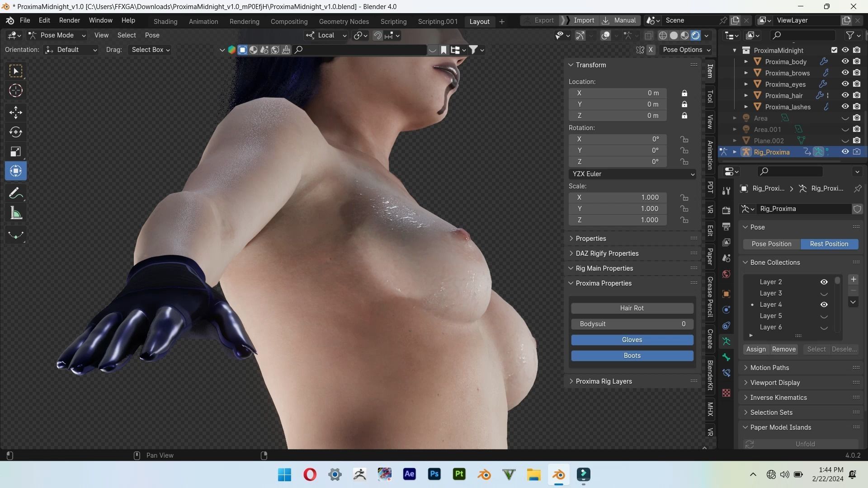Screen dimensions: 868x488
Task: Select the Scale tool icon
Action: pyautogui.click(x=16, y=152)
